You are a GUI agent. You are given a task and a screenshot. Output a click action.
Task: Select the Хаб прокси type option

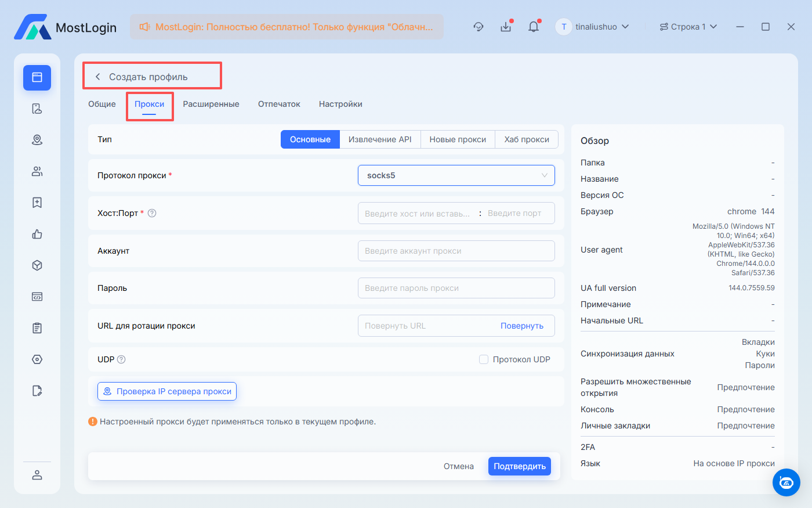click(526, 139)
